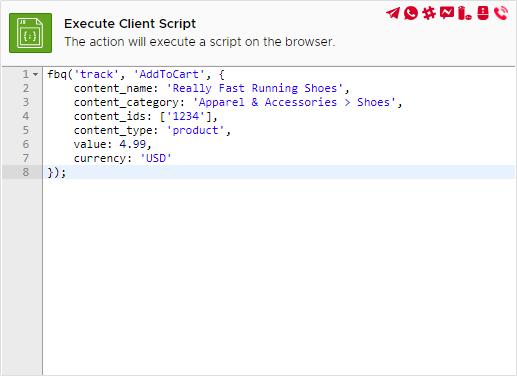Click the 4.99 value number

tap(133, 144)
